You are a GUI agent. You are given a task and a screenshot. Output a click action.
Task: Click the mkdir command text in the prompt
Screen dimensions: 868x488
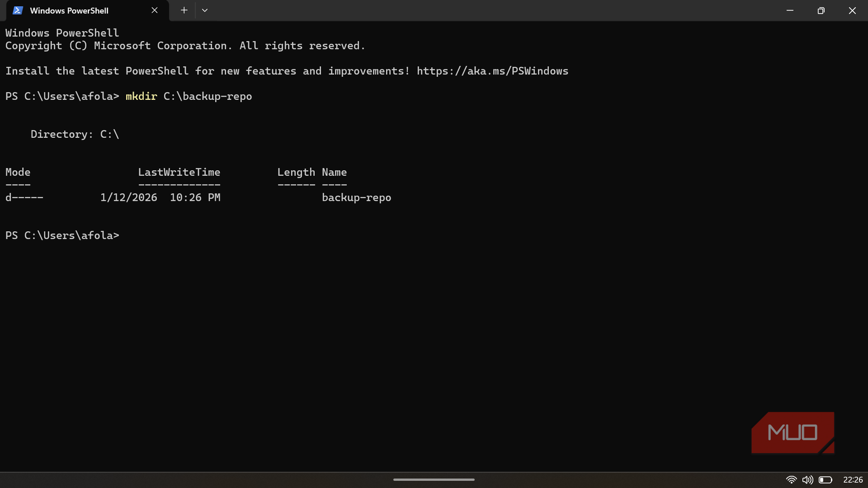click(141, 96)
